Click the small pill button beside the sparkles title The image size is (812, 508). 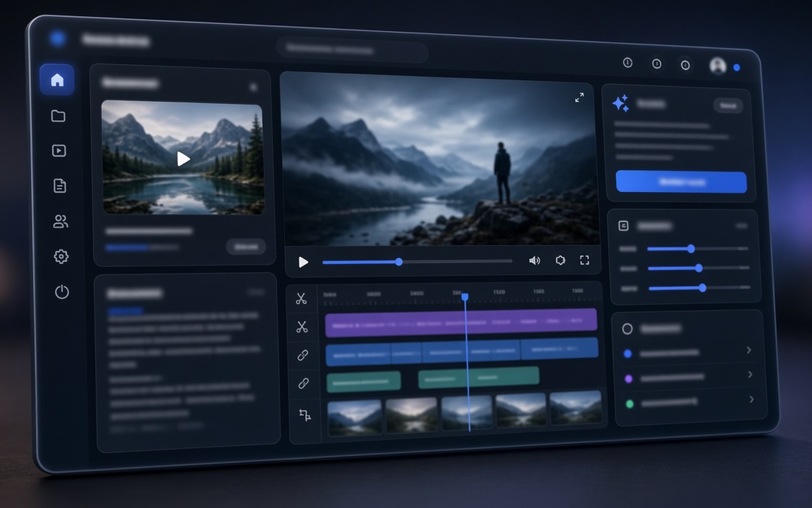point(728,105)
